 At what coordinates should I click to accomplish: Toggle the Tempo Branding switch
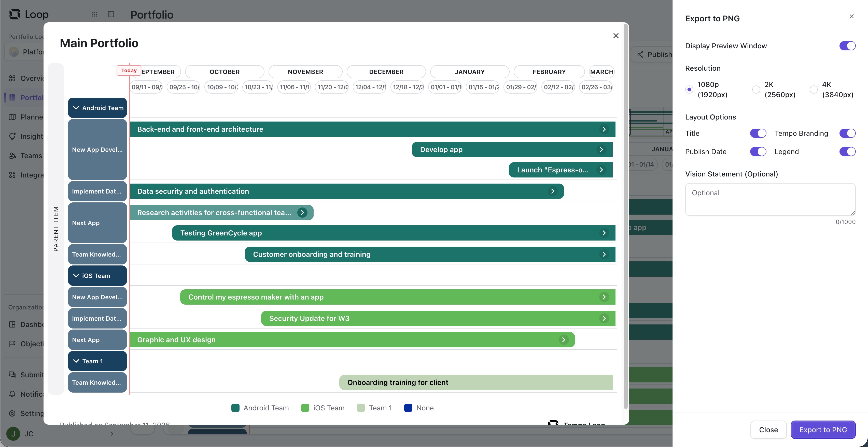[847, 133]
